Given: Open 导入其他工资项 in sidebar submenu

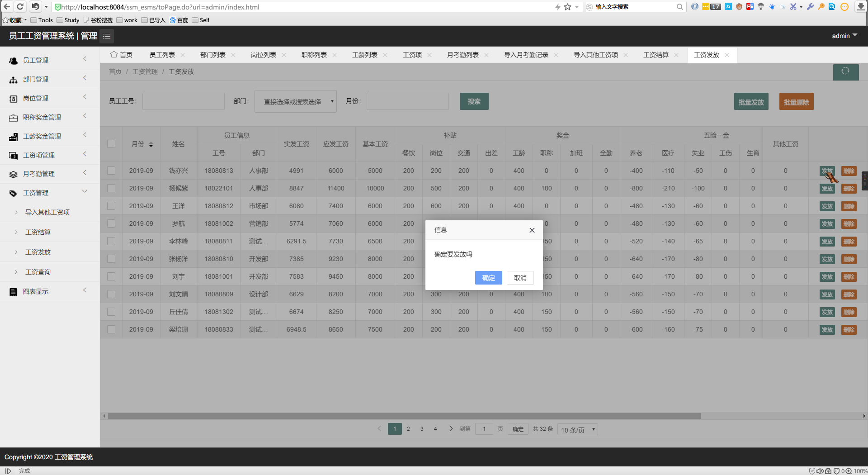Looking at the screenshot, I should (47, 213).
